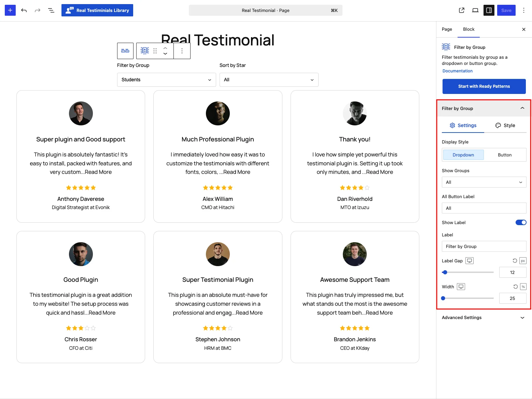
Task: Change Label Gap px unit
Action: click(523, 261)
